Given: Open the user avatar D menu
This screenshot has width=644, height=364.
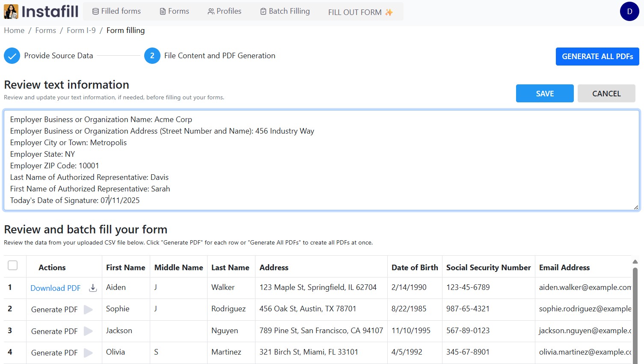Looking at the screenshot, I should pos(629,12).
